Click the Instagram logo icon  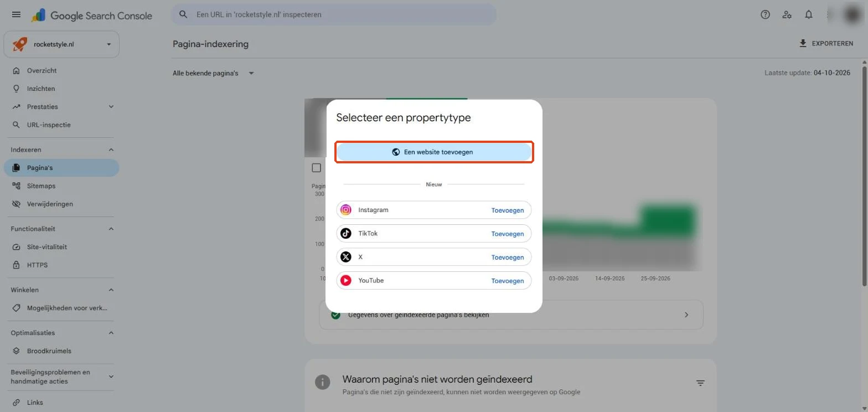pos(346,210)
